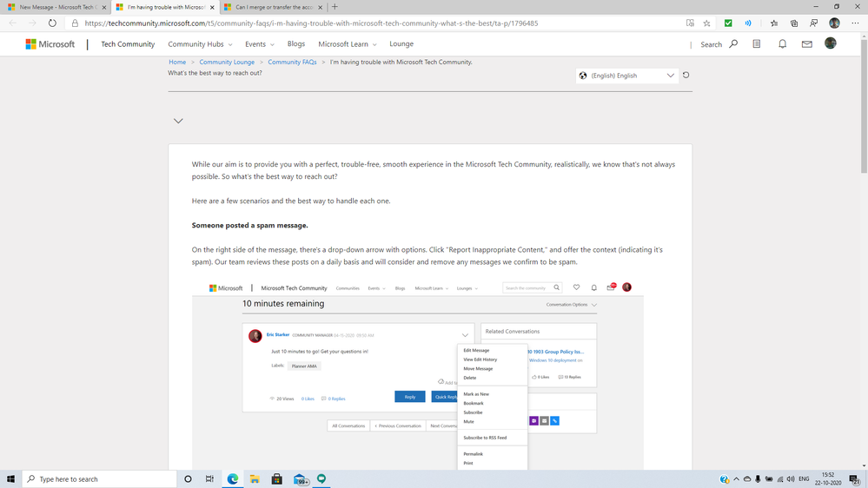
Task: Click ENG language indicator in tray
Action: 804,479
